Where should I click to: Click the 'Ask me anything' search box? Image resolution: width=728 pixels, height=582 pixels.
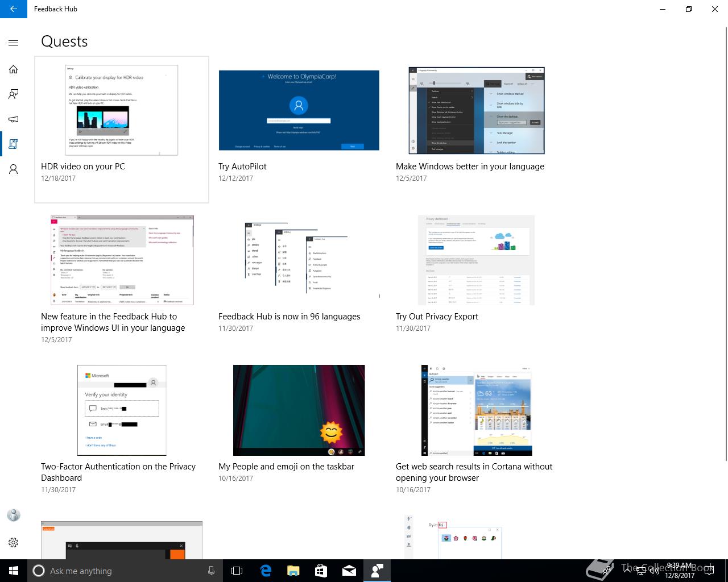pos(125,571)
